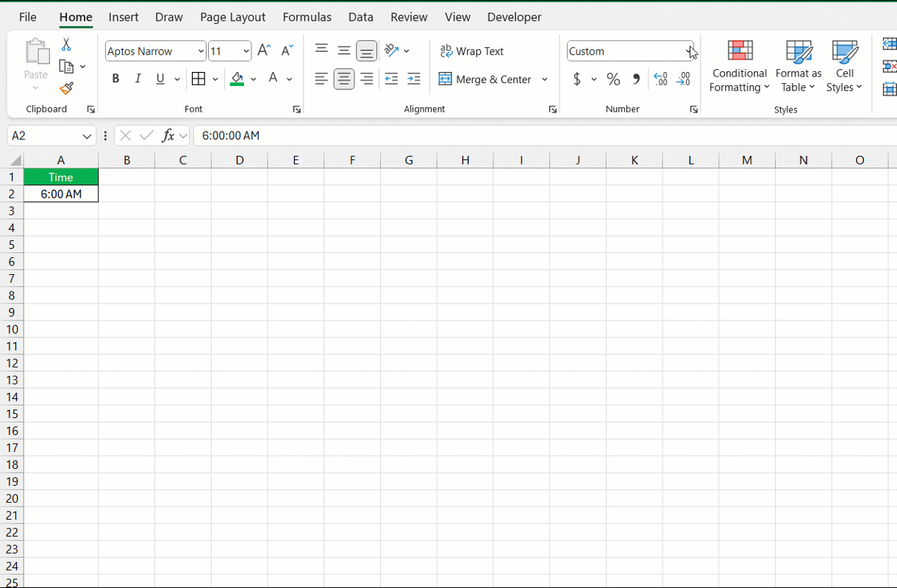Increase font size with large A
The width and height of the screenshot is (897, 588).
pos(264,51)
